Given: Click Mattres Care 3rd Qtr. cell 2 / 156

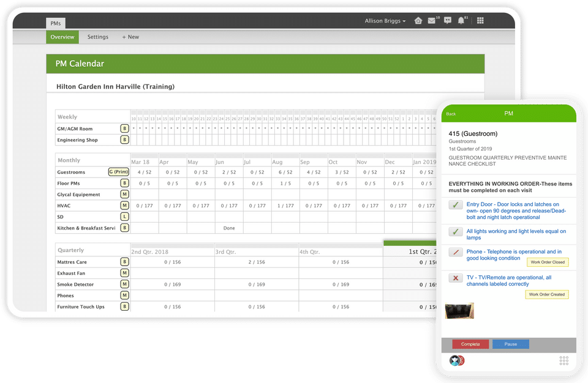Looking at the screenshot, I should click(257, 262).
